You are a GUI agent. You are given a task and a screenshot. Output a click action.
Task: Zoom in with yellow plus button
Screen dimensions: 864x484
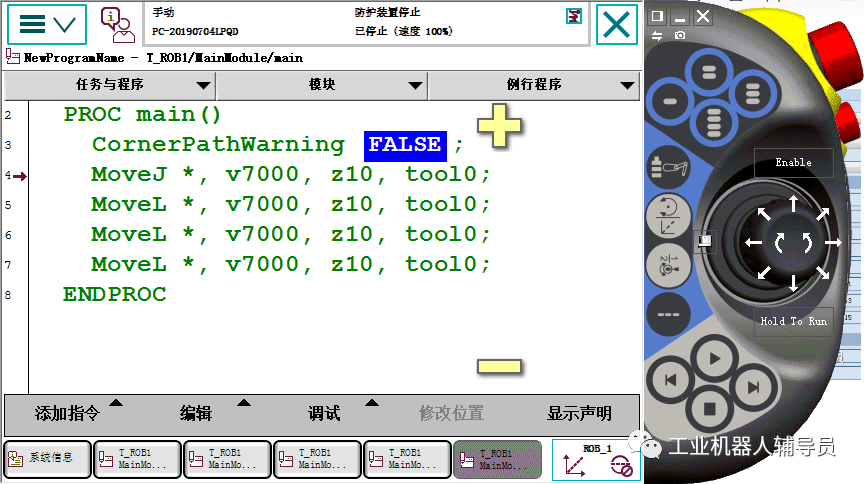point(499,126)
